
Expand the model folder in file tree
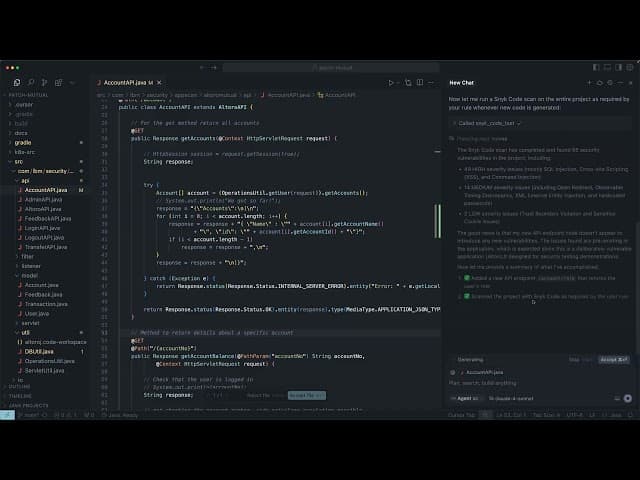(x=27, y=275)
